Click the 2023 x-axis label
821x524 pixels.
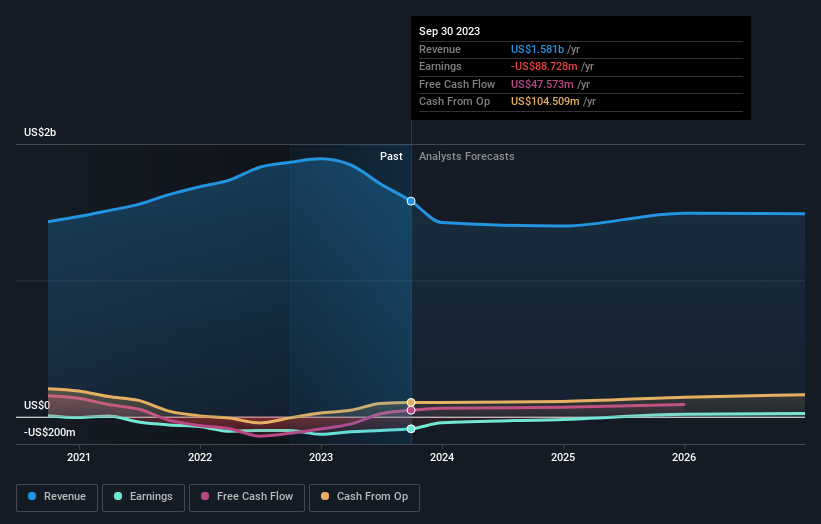pos(321,458)
